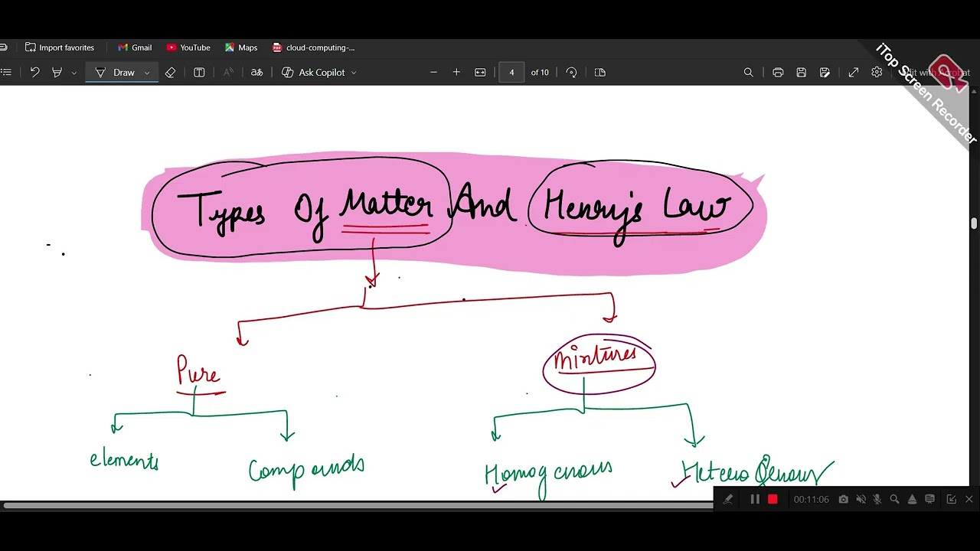This screenshot has height=551, width=980.
Task: Switch the page view layout
Action: pyautogui.click(x=600, y=72)
